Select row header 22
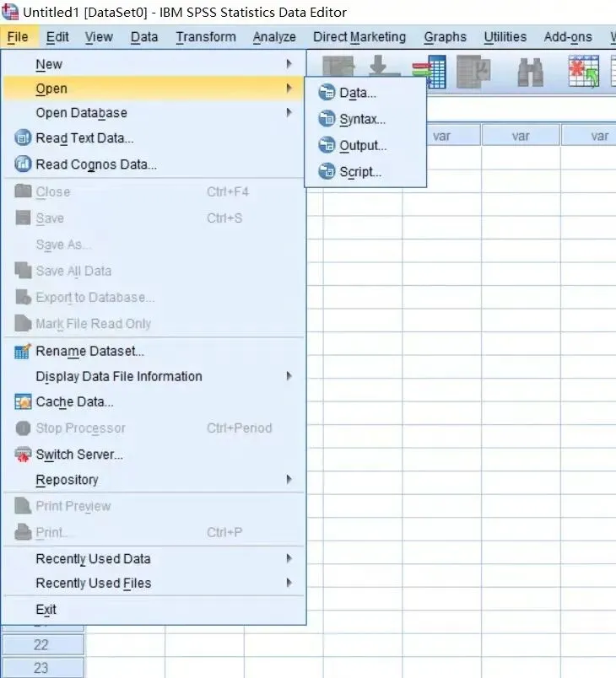Image resolution: width=616 pixels, height=678 pixels. (x=43, y=645)
